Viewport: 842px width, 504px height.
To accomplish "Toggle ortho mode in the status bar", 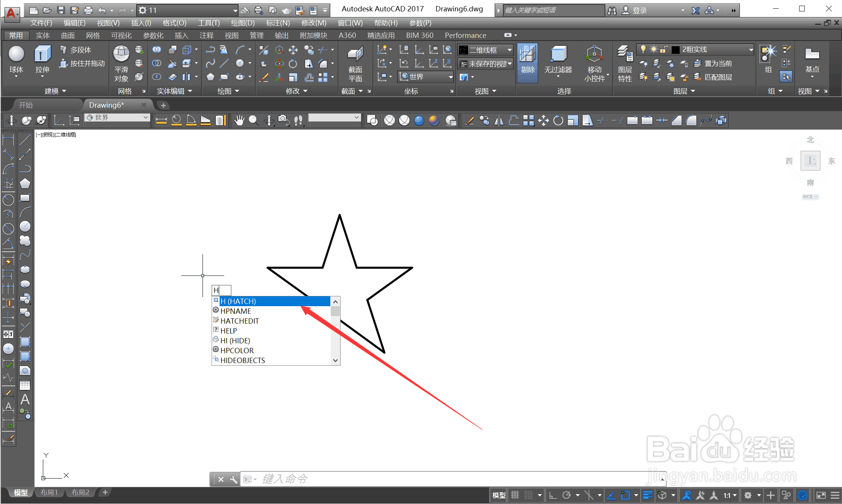I will pos(553,495).
